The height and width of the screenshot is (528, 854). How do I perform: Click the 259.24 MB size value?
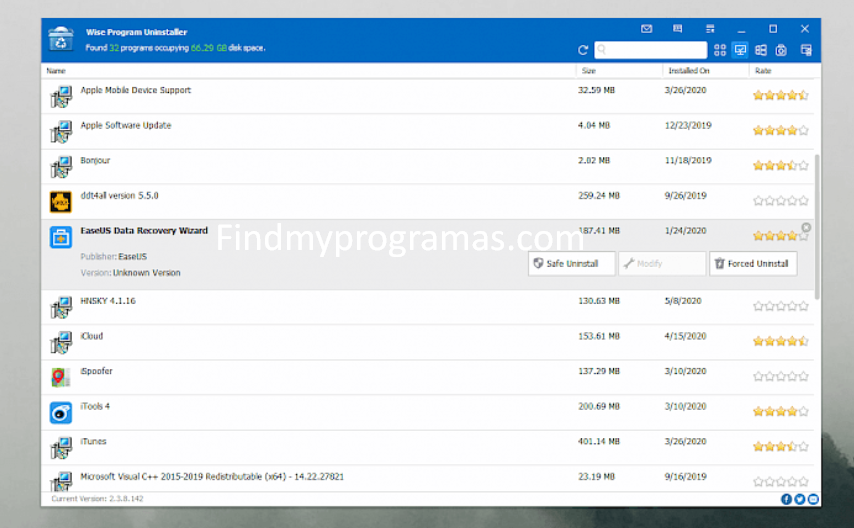point(599,196)
